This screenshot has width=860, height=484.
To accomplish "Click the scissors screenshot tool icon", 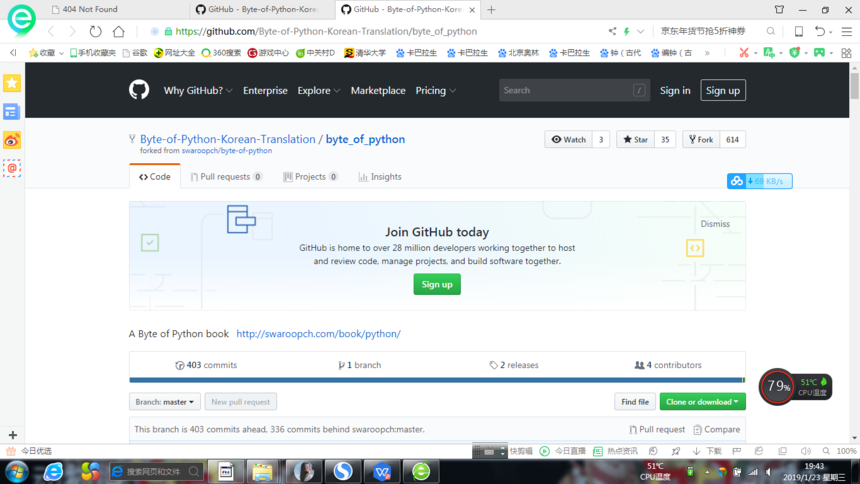I will pyautogui.click(x=744, y=53).
